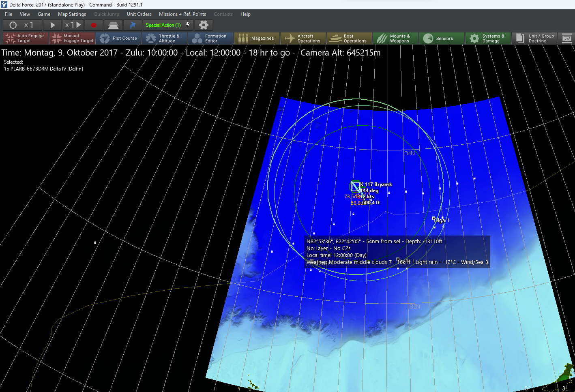Viewport: 575px width, 392px height.
Task: Open Systems & Damage
Action: click(488, 39)
